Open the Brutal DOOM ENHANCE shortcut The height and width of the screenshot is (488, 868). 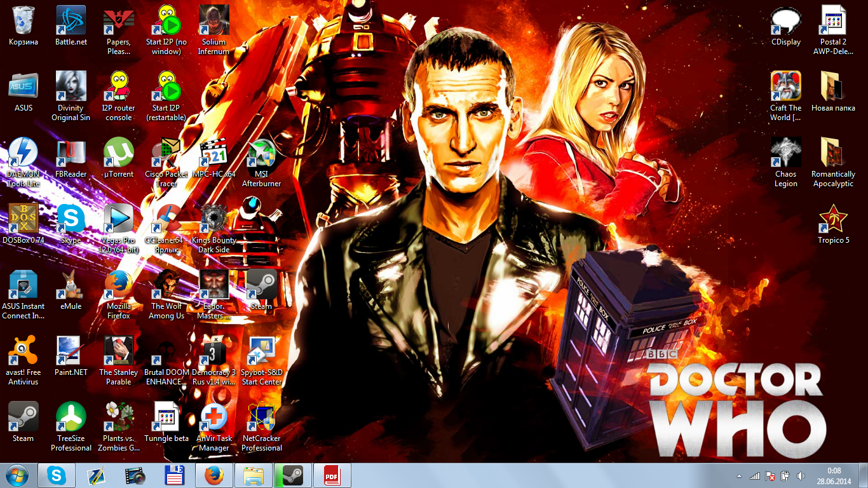pos(166,361)
